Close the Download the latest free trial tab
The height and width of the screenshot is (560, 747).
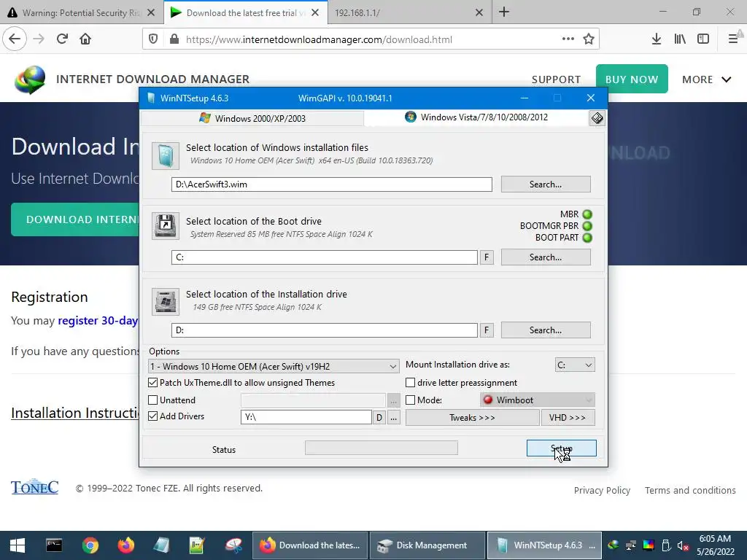(315, 13)
